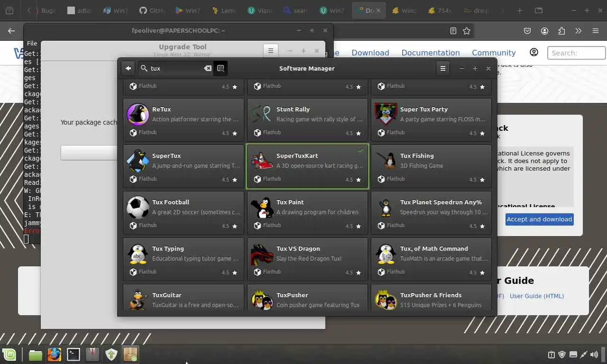Select the Tux VS Dragon icon
The width and height of the screenshot is (607, 364).
pos(262,255)
